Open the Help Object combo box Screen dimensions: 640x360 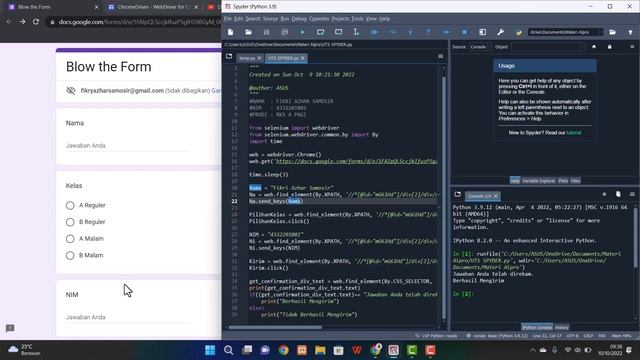(548, 47)
